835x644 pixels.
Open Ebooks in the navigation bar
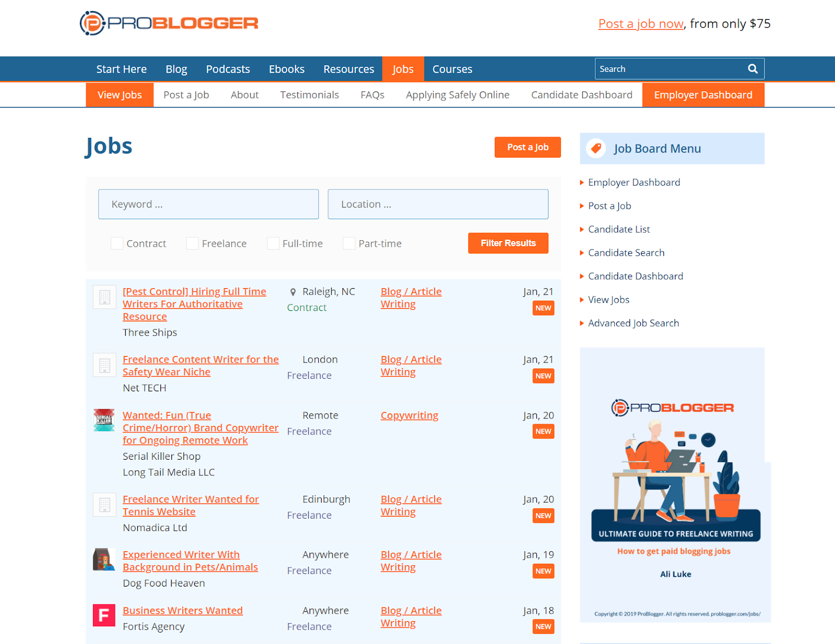[x=287, y=69]
